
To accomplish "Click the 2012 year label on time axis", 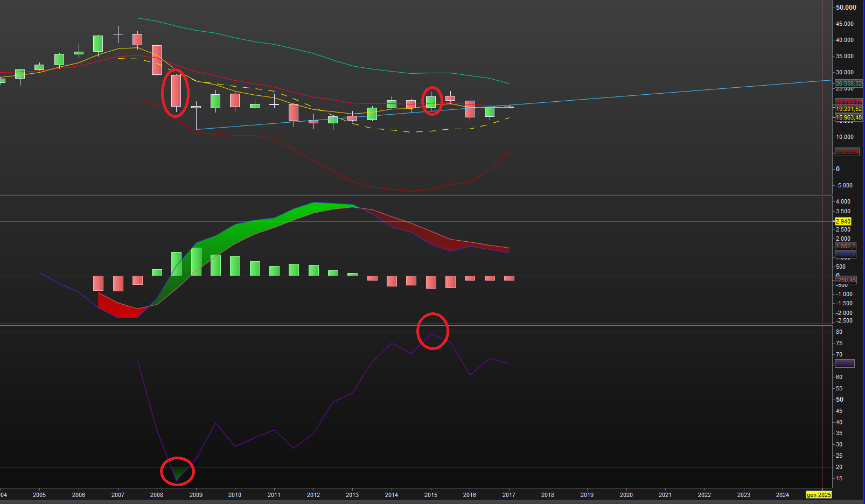I will tap(313, 495).
